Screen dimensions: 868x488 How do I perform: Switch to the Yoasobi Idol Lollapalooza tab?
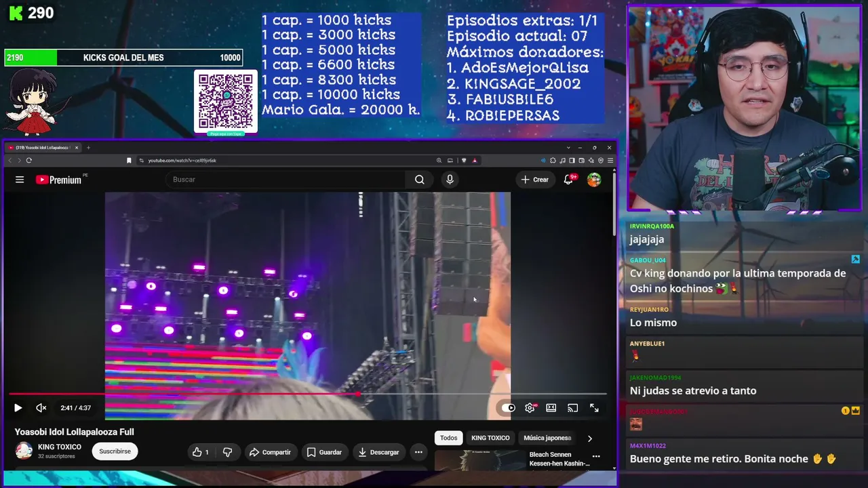coord(44,147)
